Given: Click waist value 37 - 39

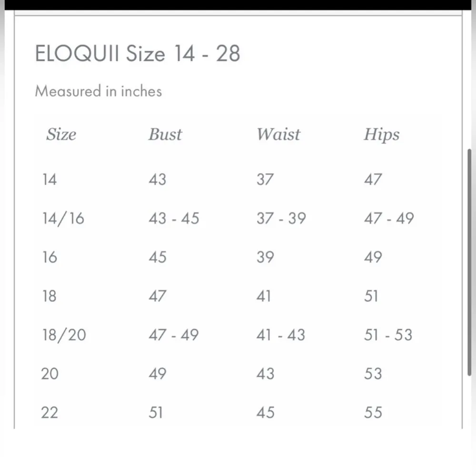Looking at the screenshot, I should pyautogui.click(x=281, y=218).
